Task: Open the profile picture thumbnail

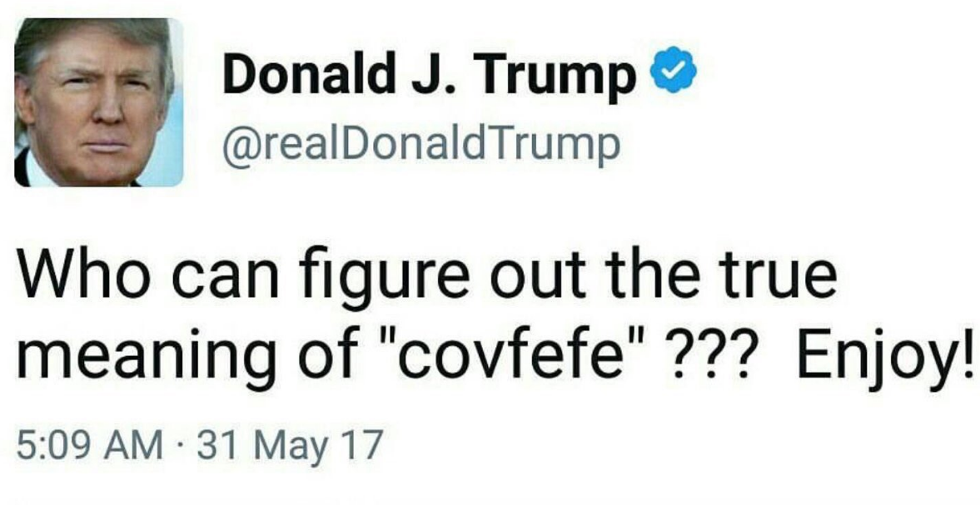Action: [98, 102]
